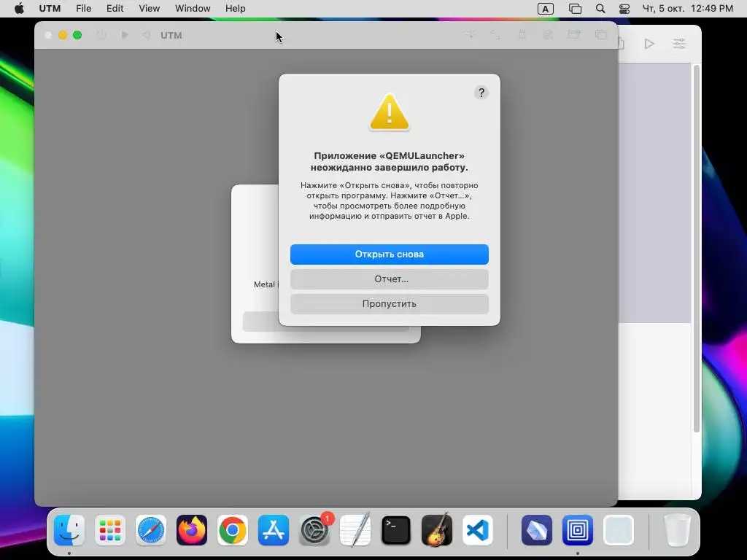Open Control Center in the menu bar

click(624, 9)
